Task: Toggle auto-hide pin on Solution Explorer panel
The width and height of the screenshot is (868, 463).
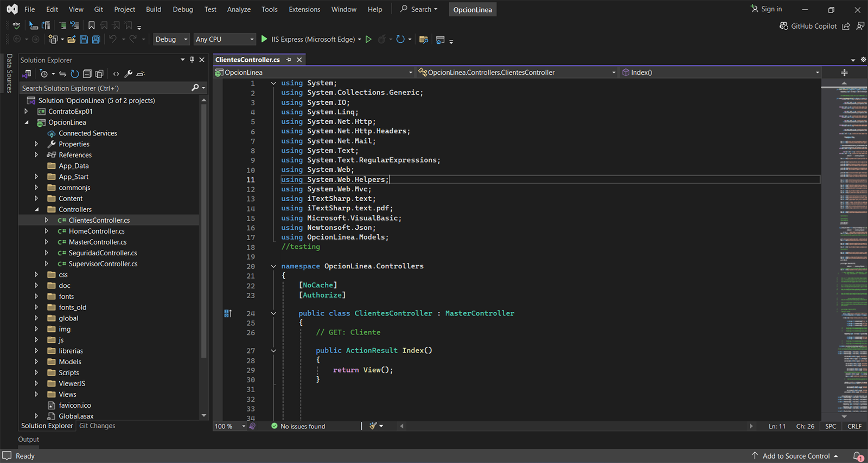Action: (192, 60)
